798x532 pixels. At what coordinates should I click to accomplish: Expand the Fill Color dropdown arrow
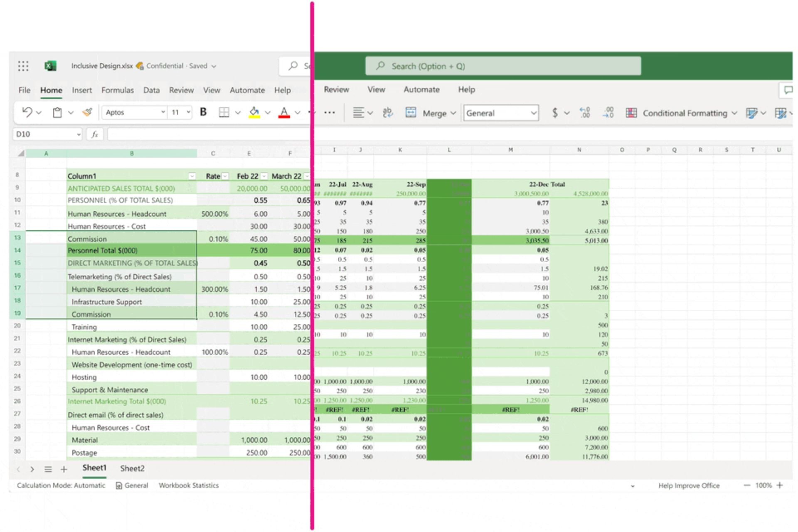pos(268,113)
